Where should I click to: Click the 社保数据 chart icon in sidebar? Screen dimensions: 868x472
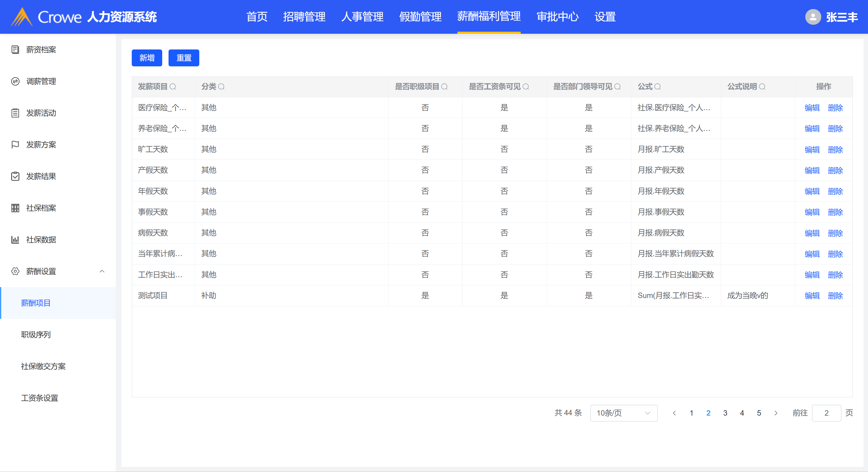pyautogui.click(x=15, y=240)
